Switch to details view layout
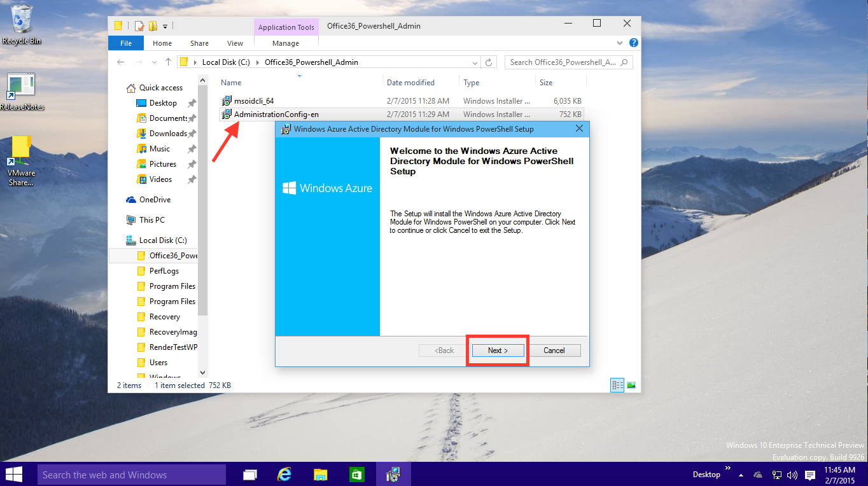This screenshot has height=486, width=868. pyautogui.click(x=617, y=385)
